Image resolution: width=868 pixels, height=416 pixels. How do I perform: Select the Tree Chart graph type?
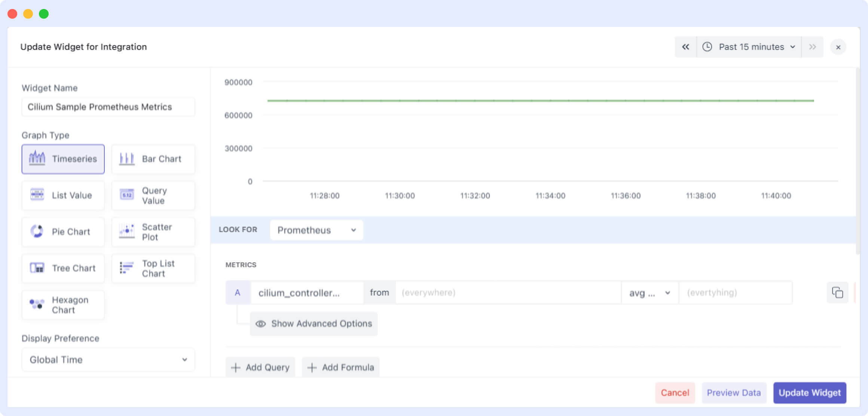(63, 268)
